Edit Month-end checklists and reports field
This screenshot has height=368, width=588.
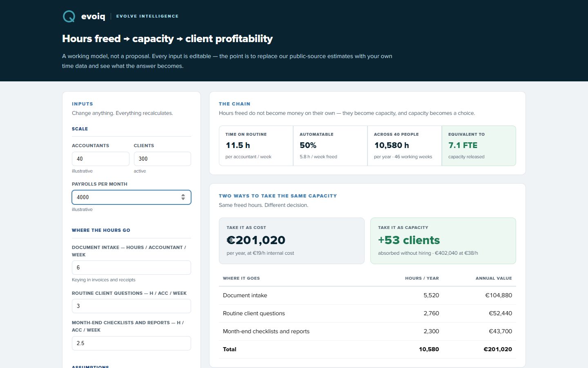(x=131, y=343)
